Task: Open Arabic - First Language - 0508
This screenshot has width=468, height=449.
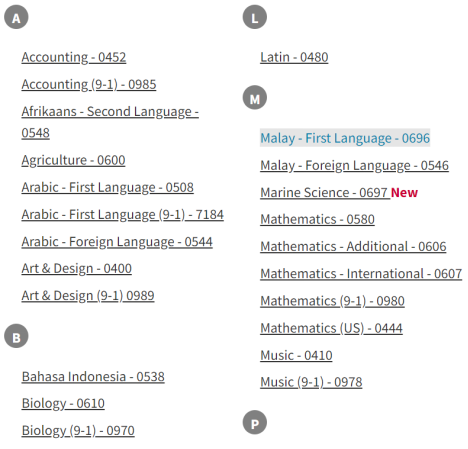Action: [x=108, y=187]
